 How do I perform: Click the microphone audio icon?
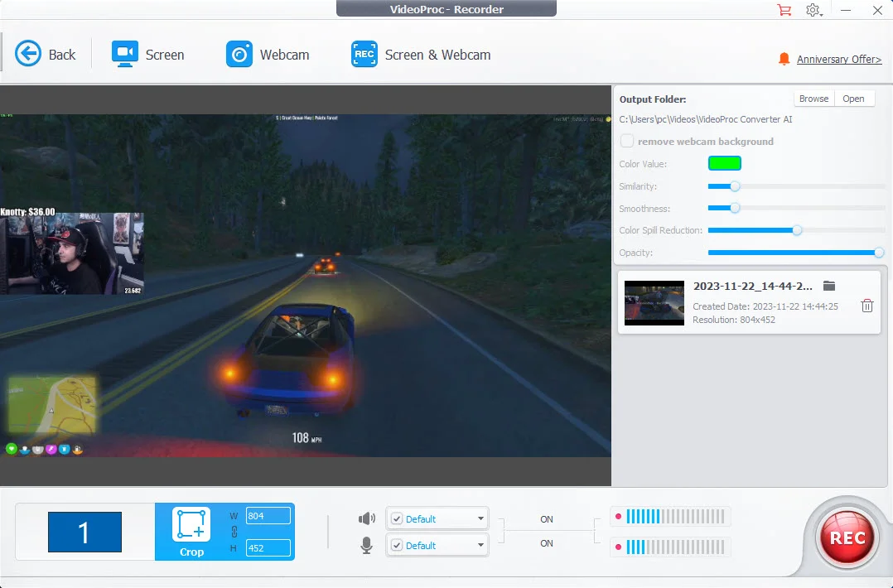tap(365, 545)
